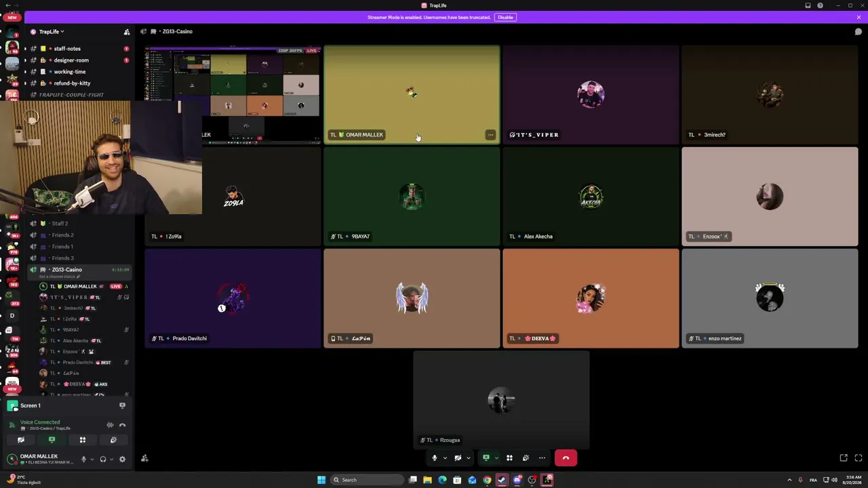
Task: Open more options in call control bar
Action: click(542, 458)
